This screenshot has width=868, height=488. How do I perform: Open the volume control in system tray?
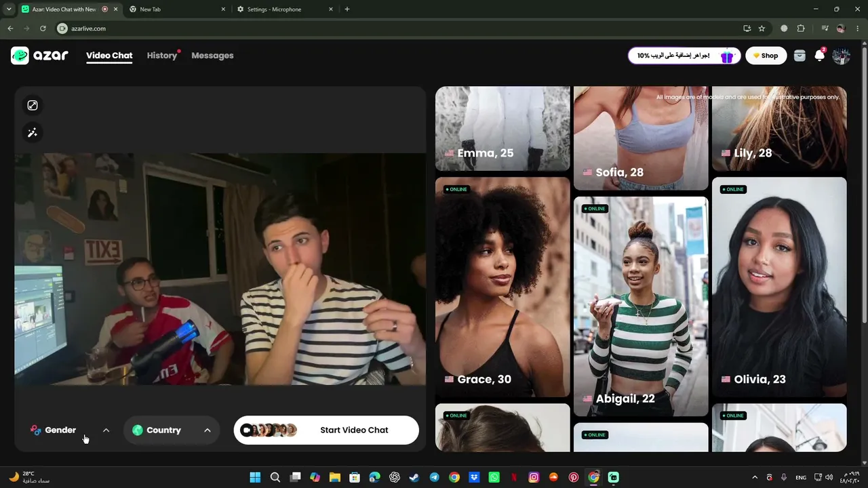[x=829, y=477]
